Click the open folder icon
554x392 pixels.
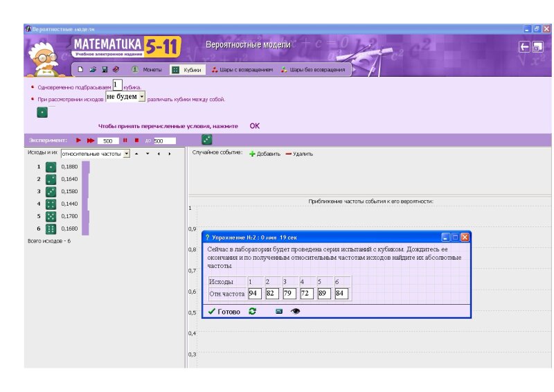pos(92,69)
